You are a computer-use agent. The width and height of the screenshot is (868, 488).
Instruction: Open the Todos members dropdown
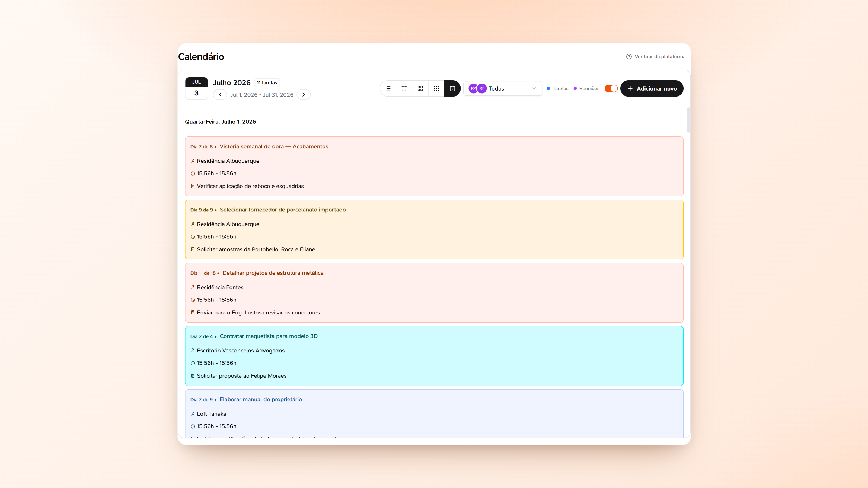(503, 88)
